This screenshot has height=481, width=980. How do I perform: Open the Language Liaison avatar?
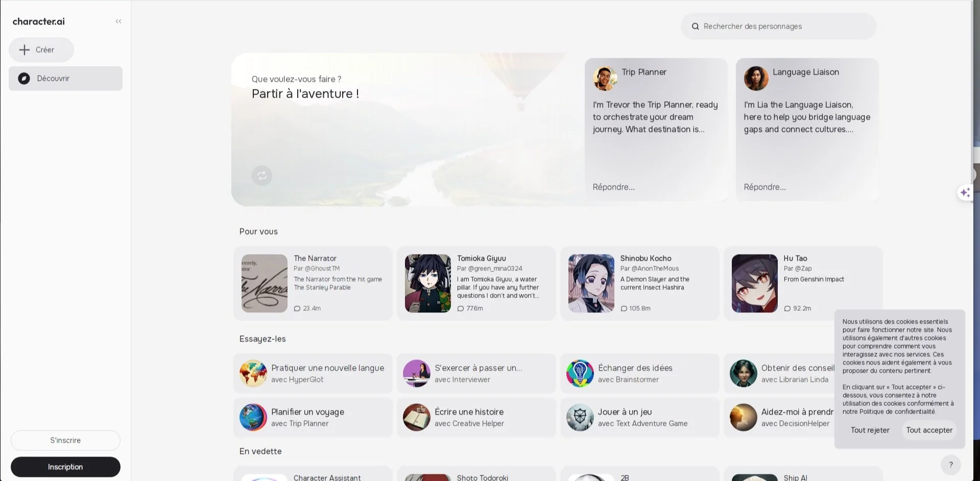click(756, 78)
